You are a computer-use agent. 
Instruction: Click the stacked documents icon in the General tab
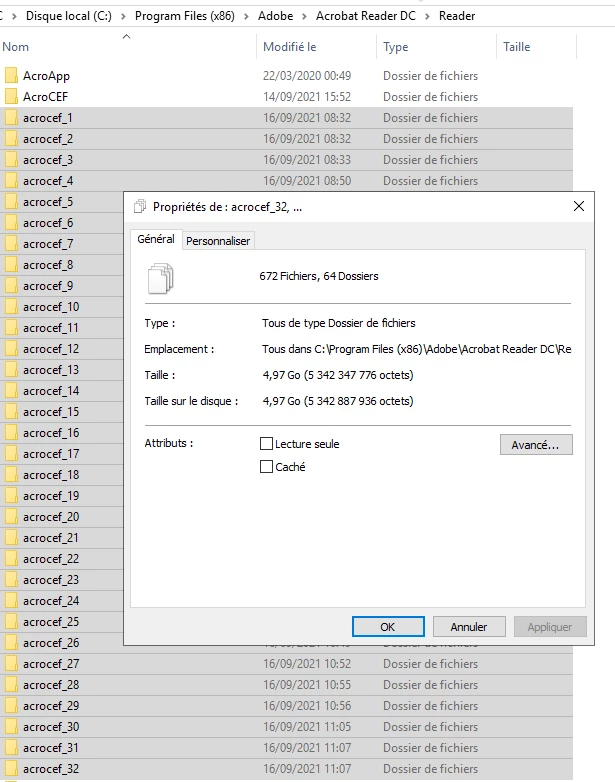tap(161, 278)
